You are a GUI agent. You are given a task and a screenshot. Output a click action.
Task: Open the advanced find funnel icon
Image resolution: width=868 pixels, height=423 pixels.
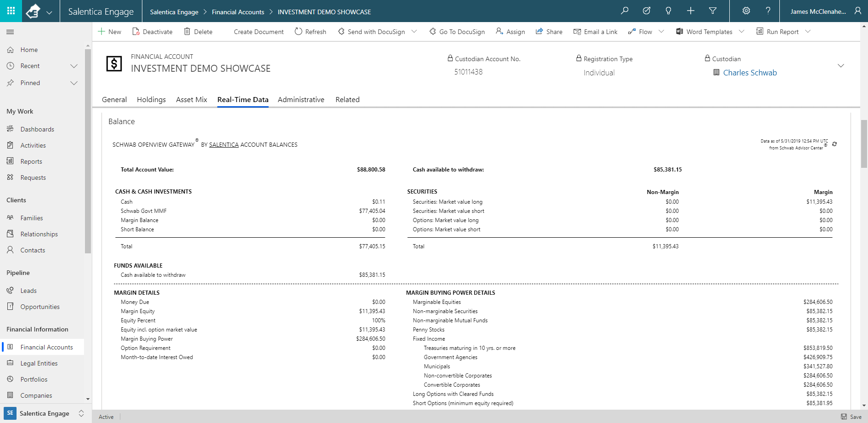point(713,11)
